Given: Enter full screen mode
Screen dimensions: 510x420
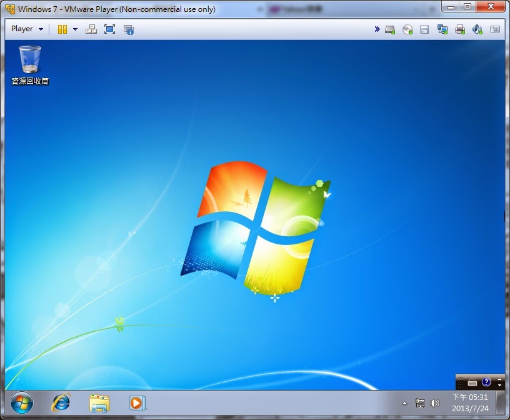Looking at the screenshot, I should pyautogui.click(x=109, y=29).
